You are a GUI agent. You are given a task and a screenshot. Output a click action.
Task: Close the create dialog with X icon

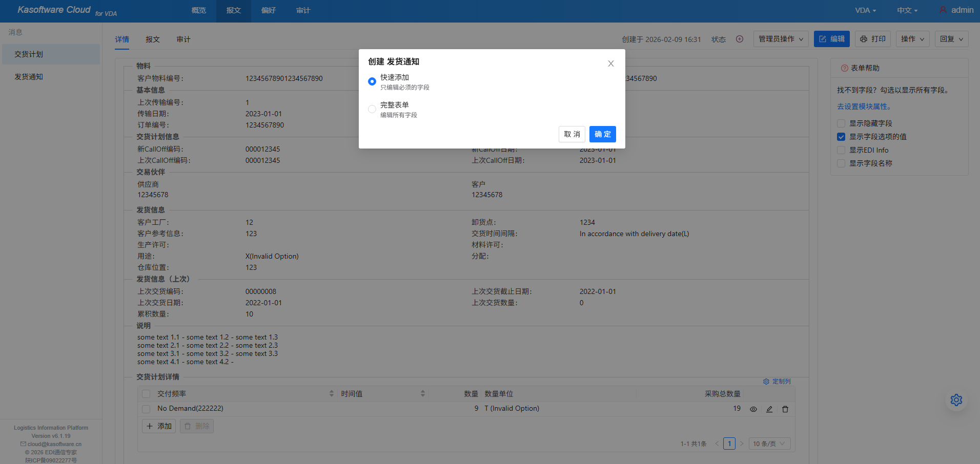tap(610, 64)
